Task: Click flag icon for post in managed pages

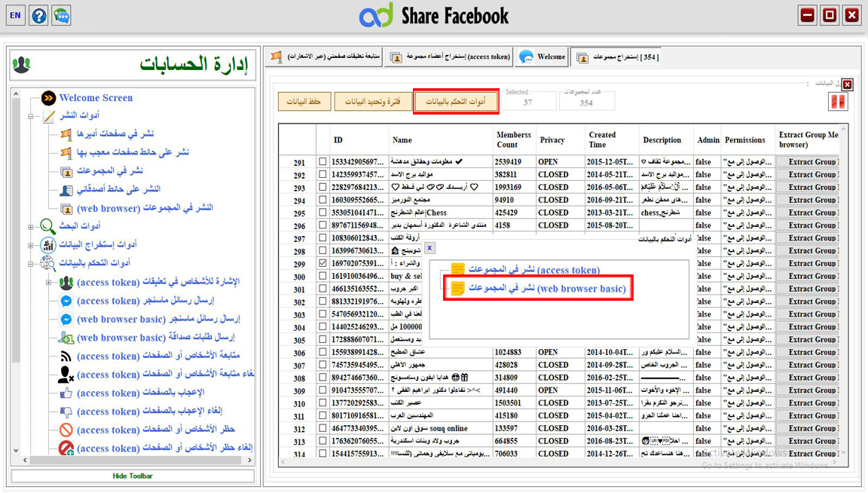Action: 66,134
